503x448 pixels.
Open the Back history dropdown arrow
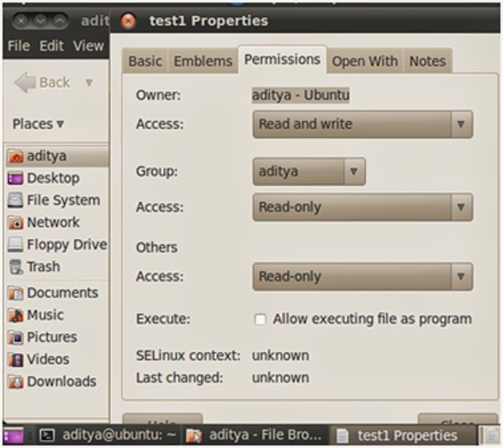click(89, 82)
